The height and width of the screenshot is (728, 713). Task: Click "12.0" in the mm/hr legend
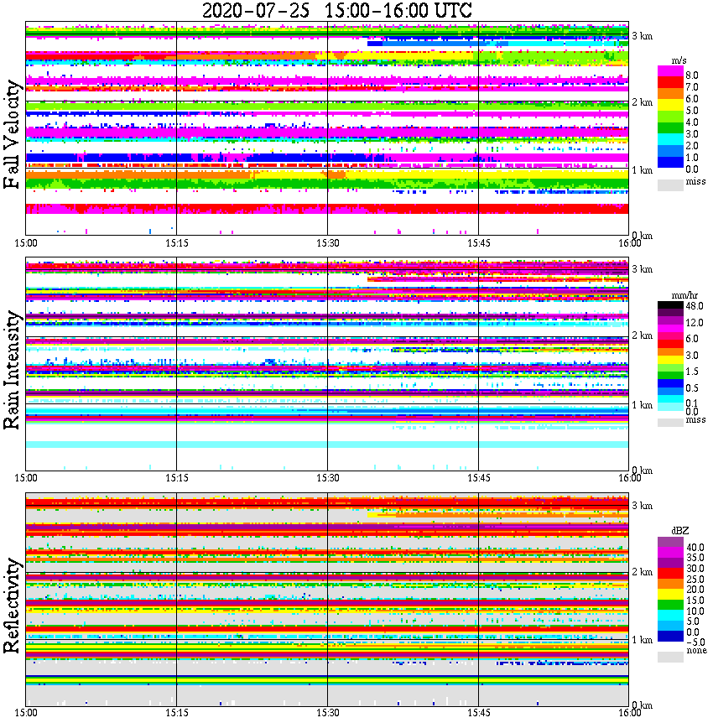(695, 322)
